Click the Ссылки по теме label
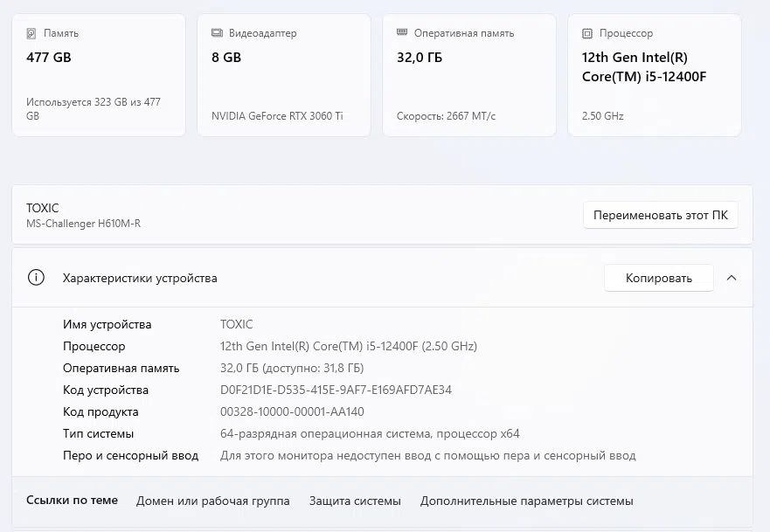 tap(72, 500)
